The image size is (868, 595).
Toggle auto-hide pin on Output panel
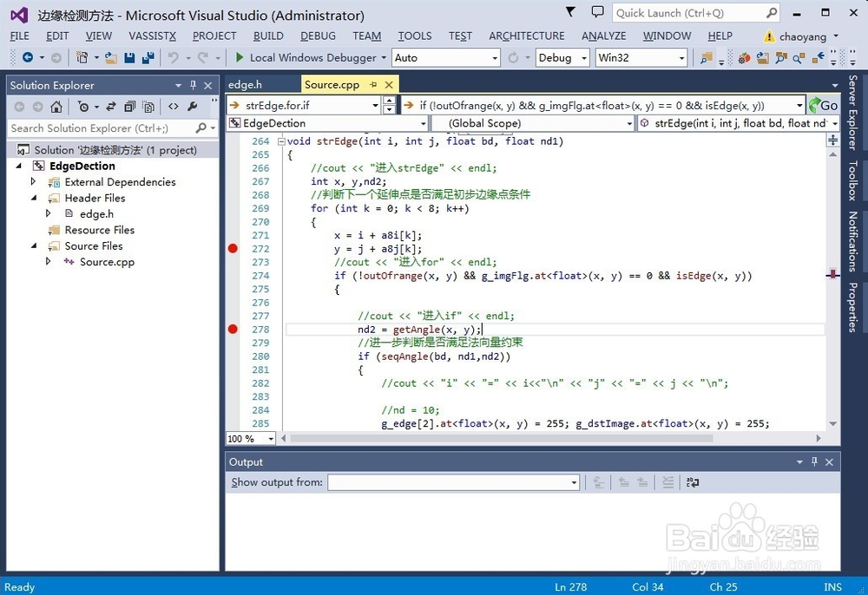[x=814, y=461]
